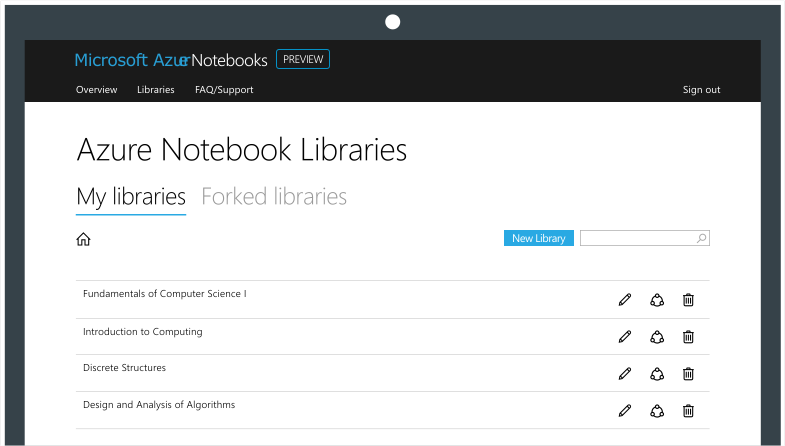Click the New Library button
Viewport: 785px width, 446px height.
click(x=539, y=238)
